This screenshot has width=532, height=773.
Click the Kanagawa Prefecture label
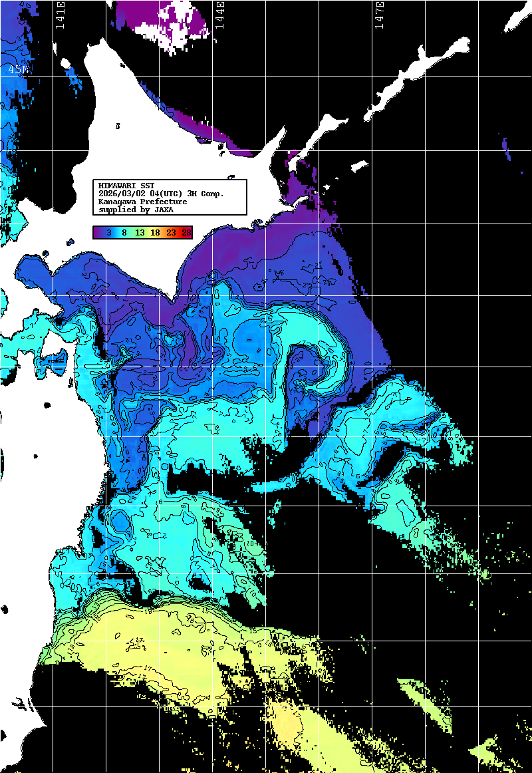pyautogui.click(x=142, y=202)
